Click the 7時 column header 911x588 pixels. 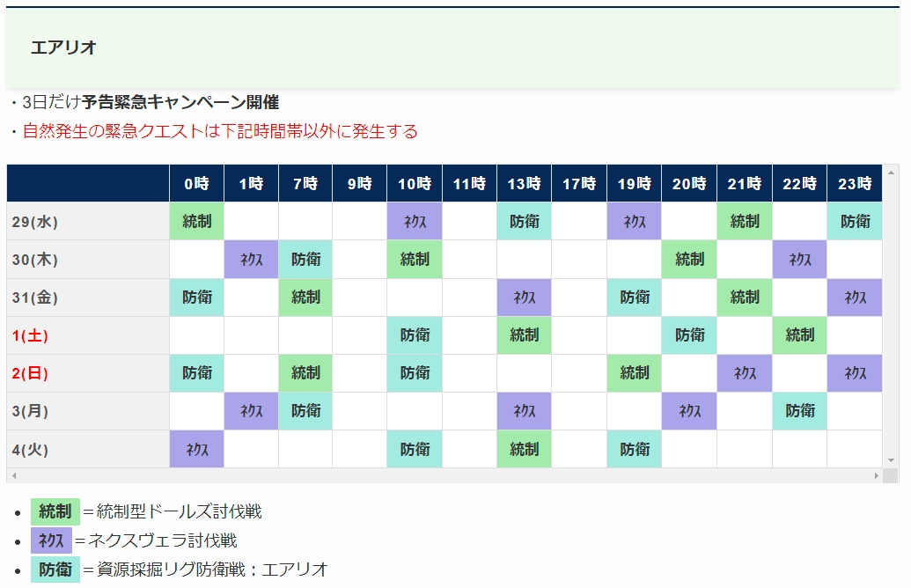305,184
